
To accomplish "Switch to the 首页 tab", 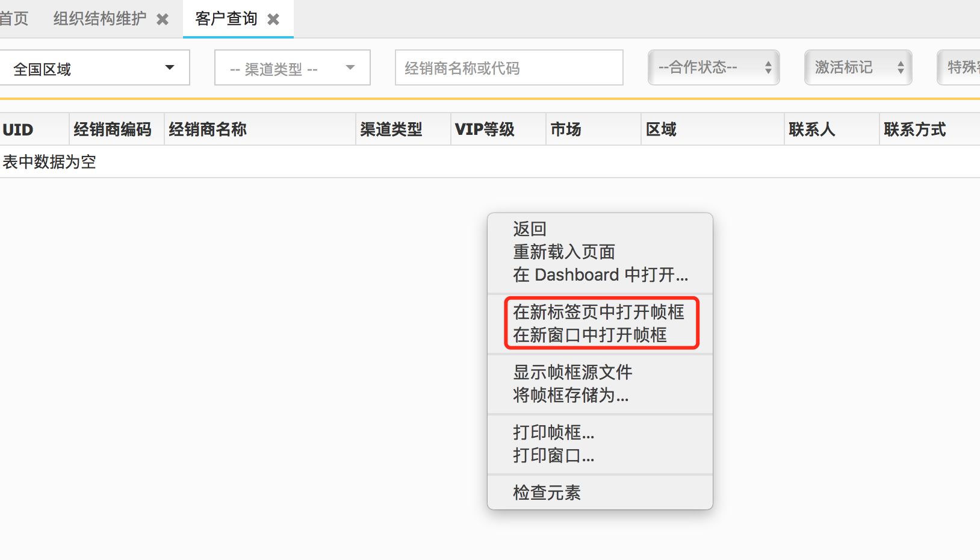I will click(x=15, y=19).
